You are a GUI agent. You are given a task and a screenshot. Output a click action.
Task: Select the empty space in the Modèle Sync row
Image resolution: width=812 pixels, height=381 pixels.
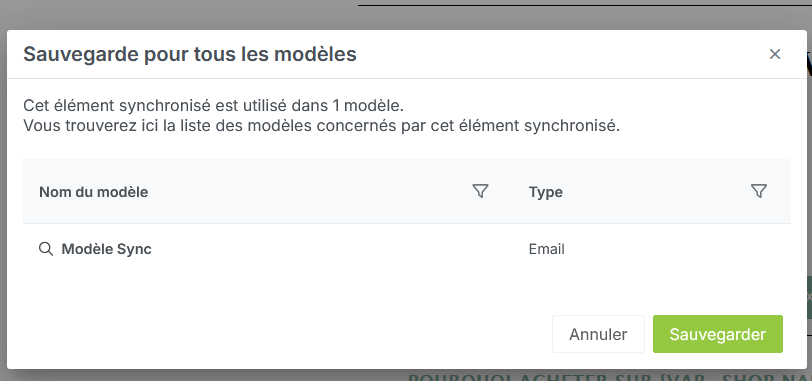coord(337,249)
